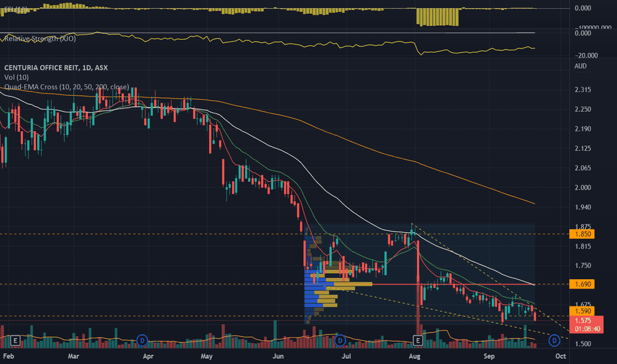Screen dimensions: 617x364
Task: Click the Jun label on time axis
Action: pyautogui.click(x=278, y=356)
